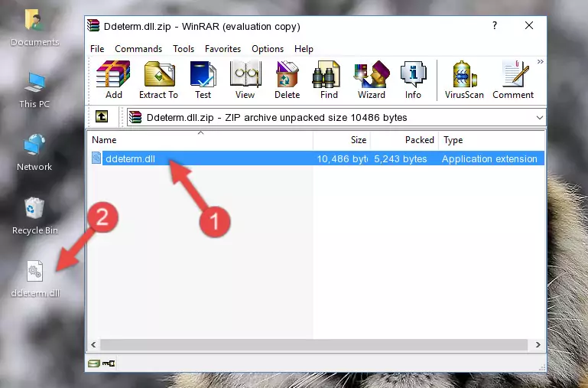Select the Documents desktop icon
This screenshot has height=388, width=588.
pos(34,28)
